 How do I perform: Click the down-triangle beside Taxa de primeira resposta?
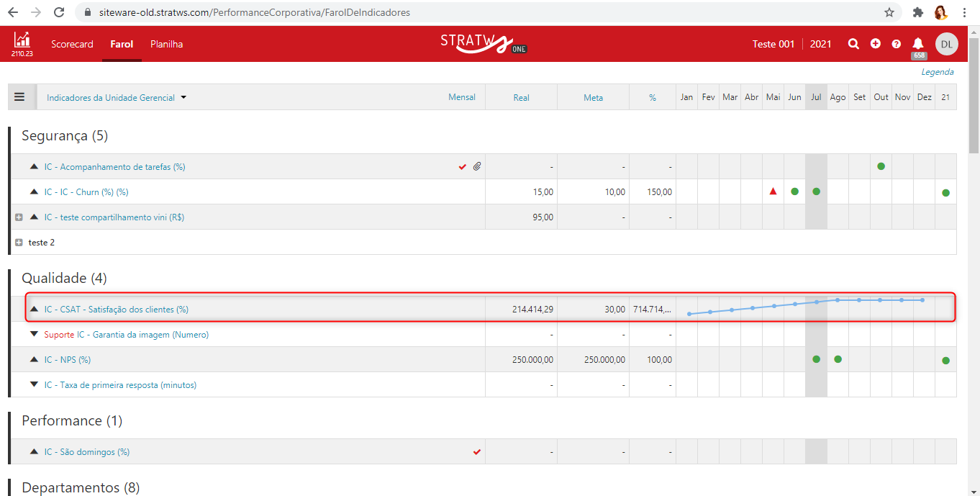pos(34,384)
